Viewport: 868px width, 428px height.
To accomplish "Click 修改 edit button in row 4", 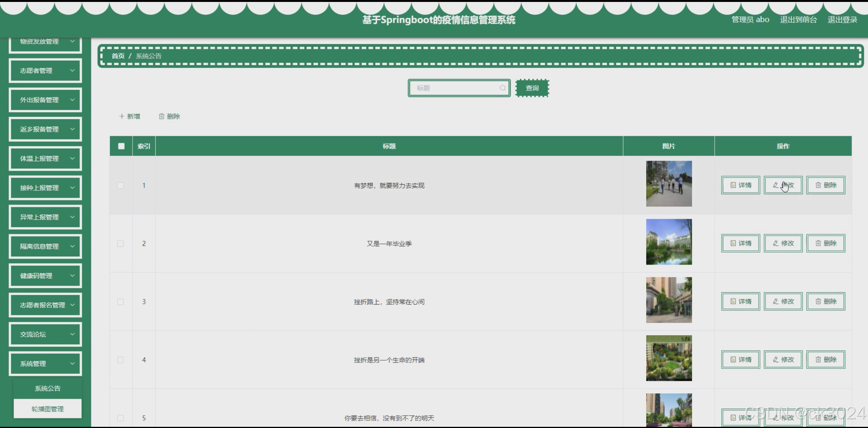I will click(783, 360).
